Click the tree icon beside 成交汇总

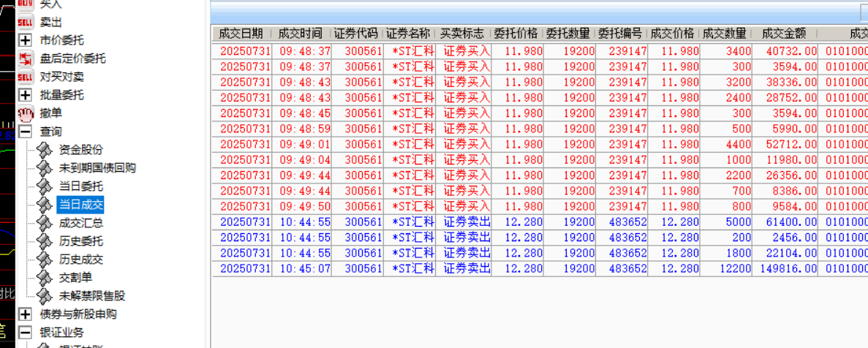click(x=45, y=223)
